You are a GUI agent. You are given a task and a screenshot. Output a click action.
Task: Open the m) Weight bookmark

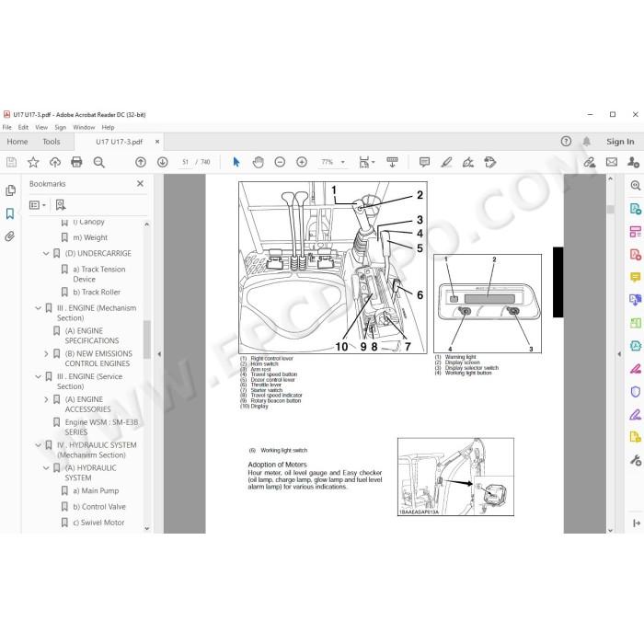[x=90, y=237]
